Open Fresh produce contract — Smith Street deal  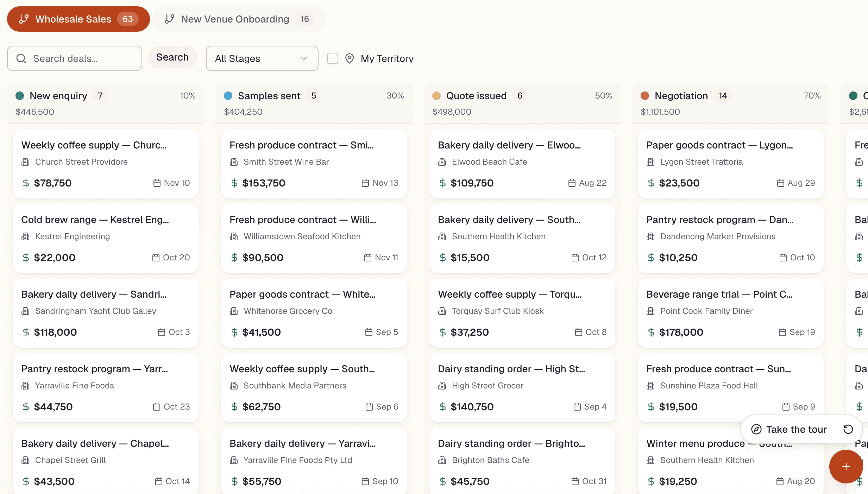pyautogui.click(x=314, y=164)
